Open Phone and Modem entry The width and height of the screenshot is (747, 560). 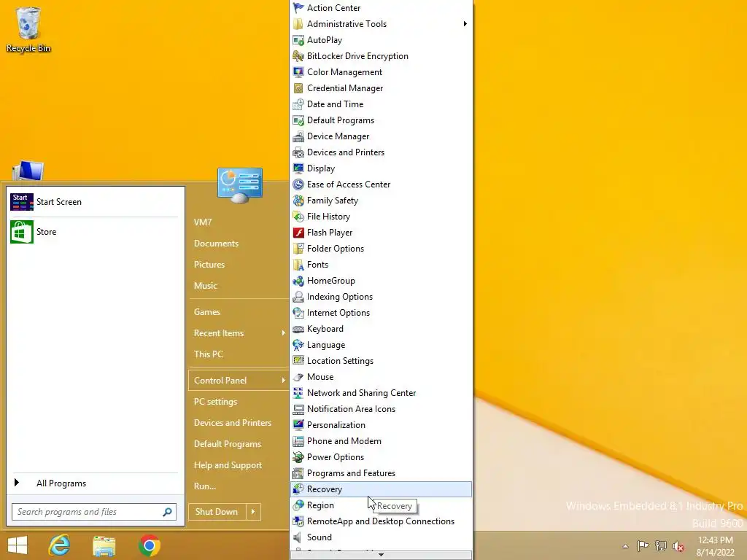coord(381,441)
